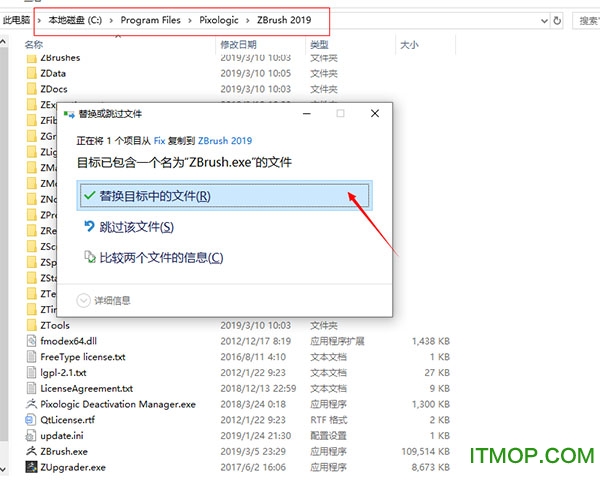Select LicenseAgreement.txt file icon
Image resolution: width=600 pixels, height=481 pixels.
coord(31,388)
